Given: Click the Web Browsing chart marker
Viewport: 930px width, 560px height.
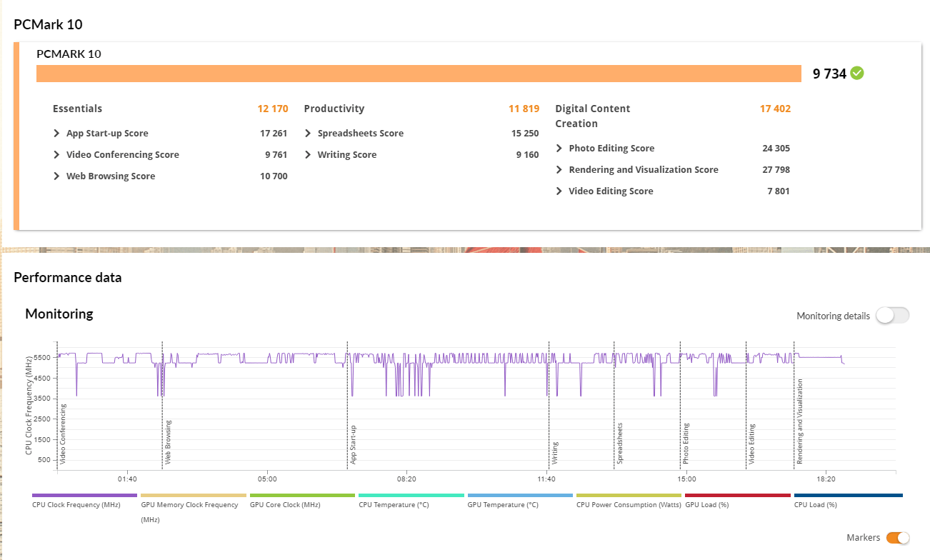Looking at the screenshot, I should pyautogui.click(x=168, y=443).
